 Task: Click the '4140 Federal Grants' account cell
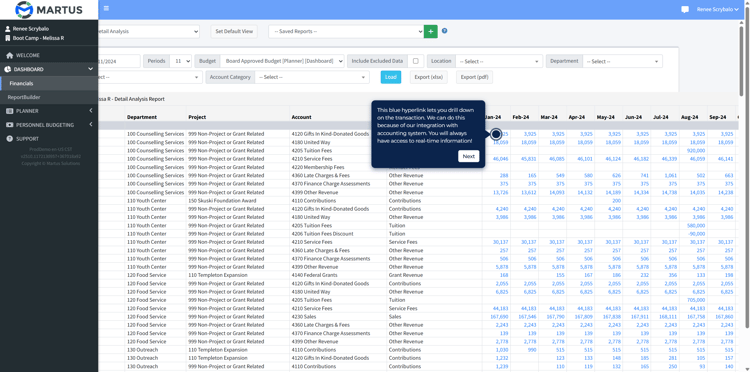click(x=314, y=275)
